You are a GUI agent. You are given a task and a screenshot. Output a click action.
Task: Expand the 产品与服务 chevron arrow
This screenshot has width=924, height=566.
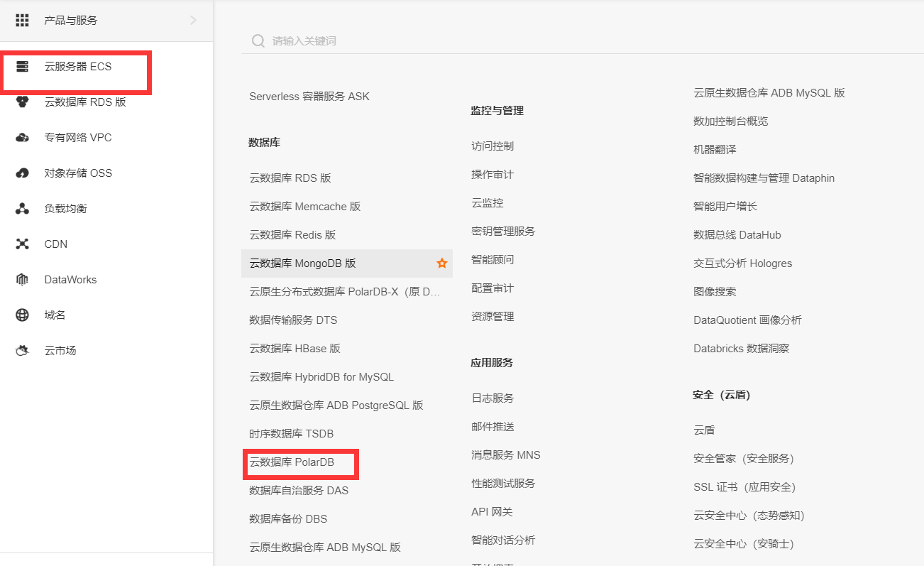point(193,21)
